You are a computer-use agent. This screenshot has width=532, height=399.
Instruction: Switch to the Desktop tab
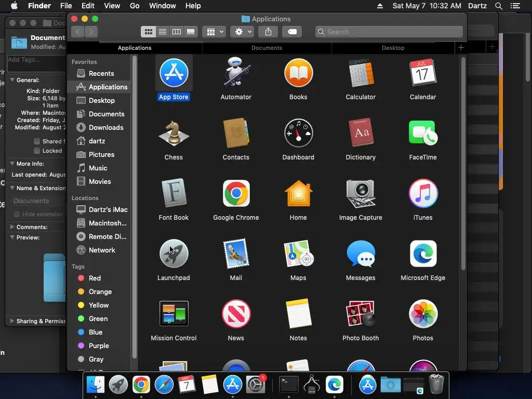coord(393,48)
